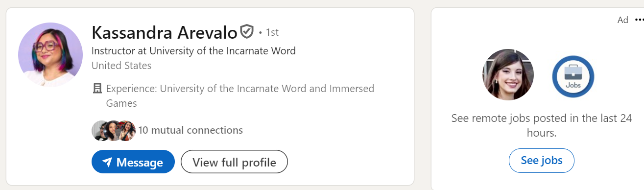
Task: Click the Ad label
Action: (x=623, y=20)
